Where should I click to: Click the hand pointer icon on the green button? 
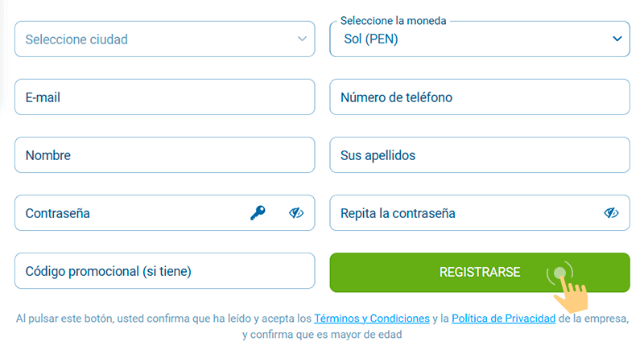coord(569,290)
